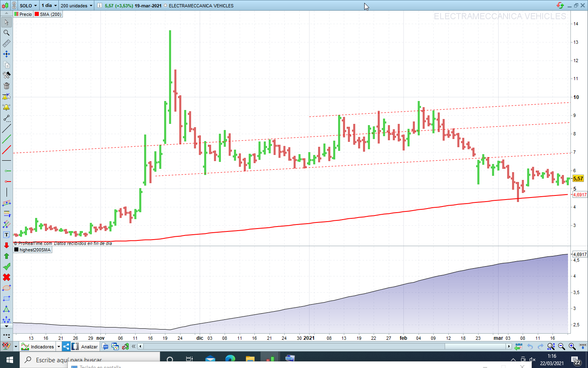Toggle the chart link chain icon
This screenshot has width=588, height=368.
point(13,6)
